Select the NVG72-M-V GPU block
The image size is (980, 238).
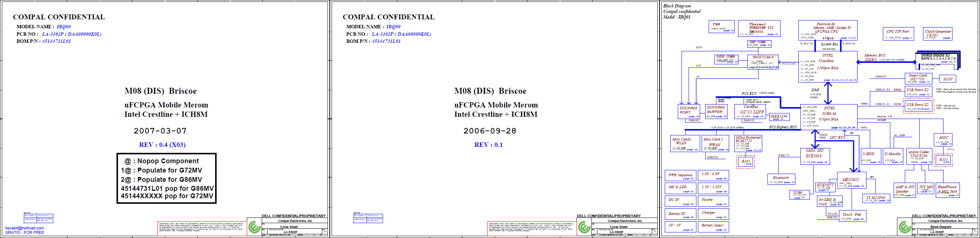[x=763, y=62]
